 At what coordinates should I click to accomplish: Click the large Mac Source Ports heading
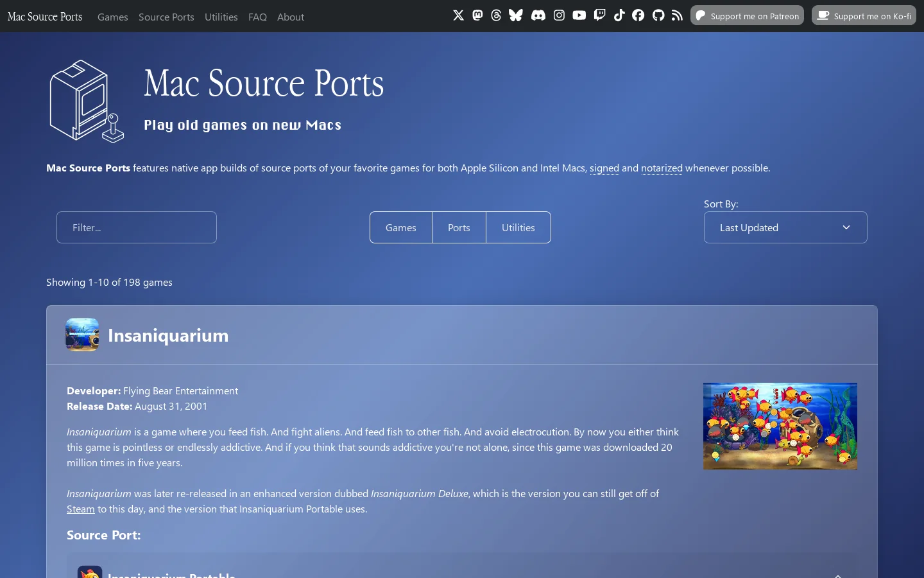[264, 83]
